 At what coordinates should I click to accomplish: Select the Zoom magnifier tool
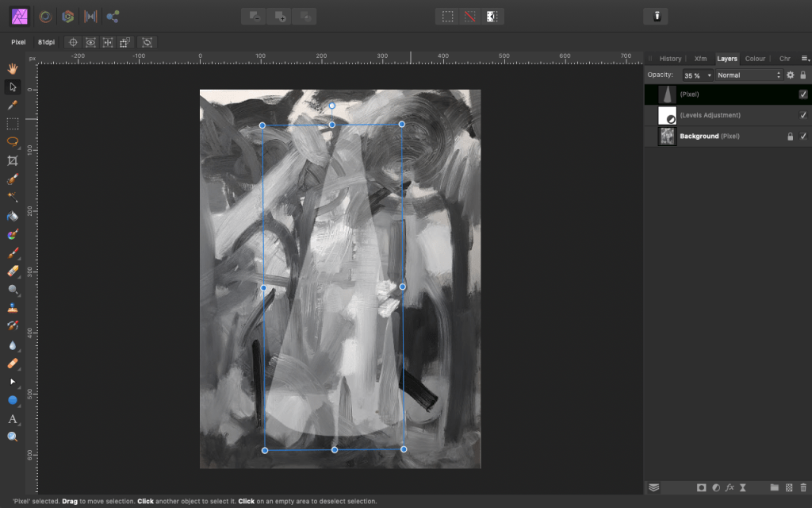point(13,437)
